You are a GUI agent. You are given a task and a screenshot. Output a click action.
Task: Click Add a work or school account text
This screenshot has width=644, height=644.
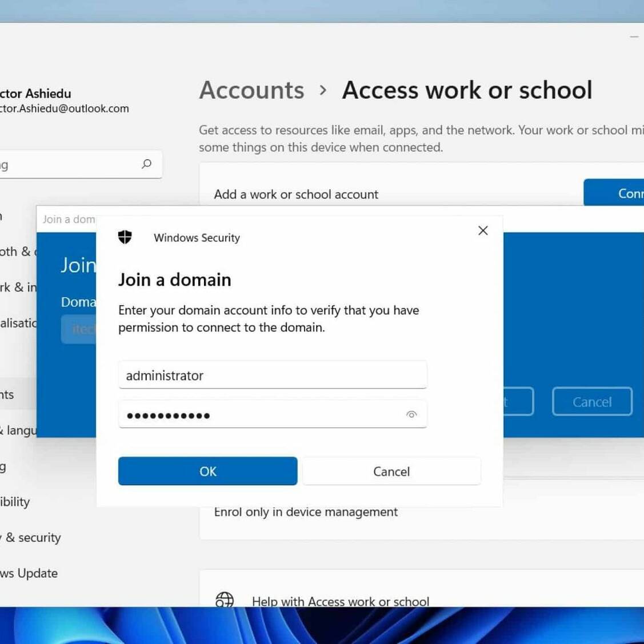(x=296, y=194)
